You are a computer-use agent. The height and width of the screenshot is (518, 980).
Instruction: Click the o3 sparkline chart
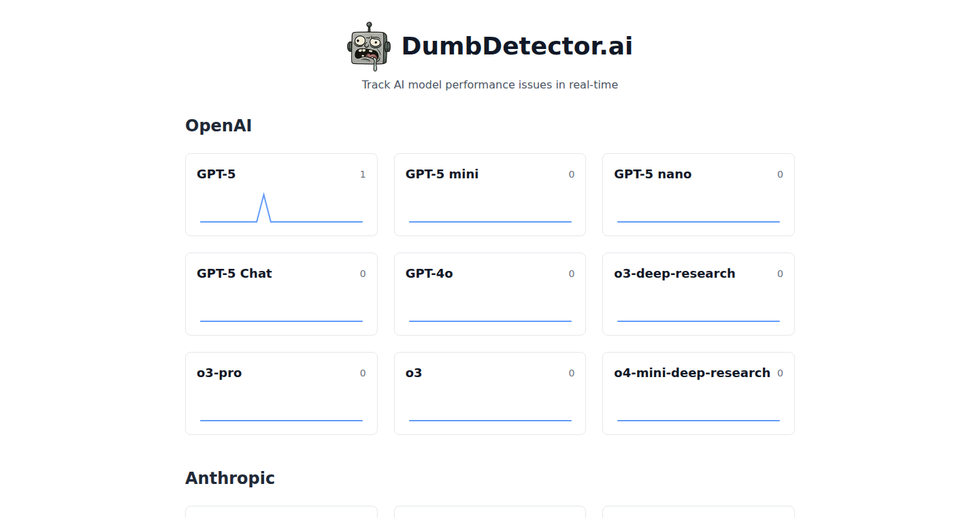pos(490,421)
